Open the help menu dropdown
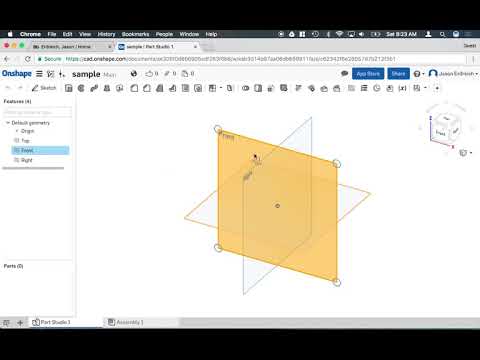The image size is (480, 360). [x=419, y=74]
